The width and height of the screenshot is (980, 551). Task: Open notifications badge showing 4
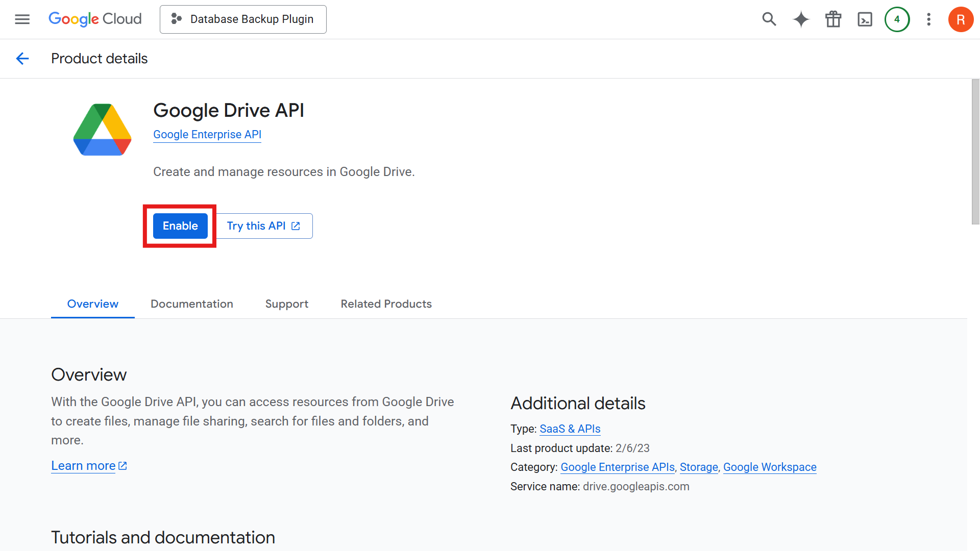click(897, 19)
